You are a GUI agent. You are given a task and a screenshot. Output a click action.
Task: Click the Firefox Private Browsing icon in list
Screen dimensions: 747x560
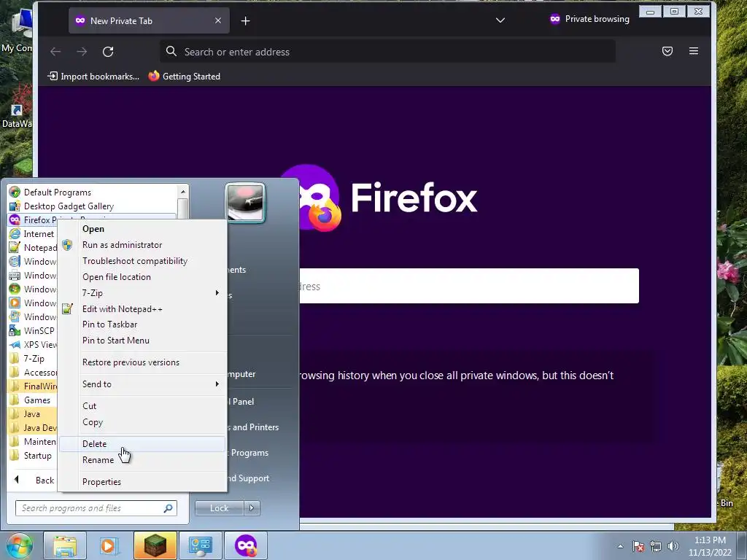pos(15,220)
